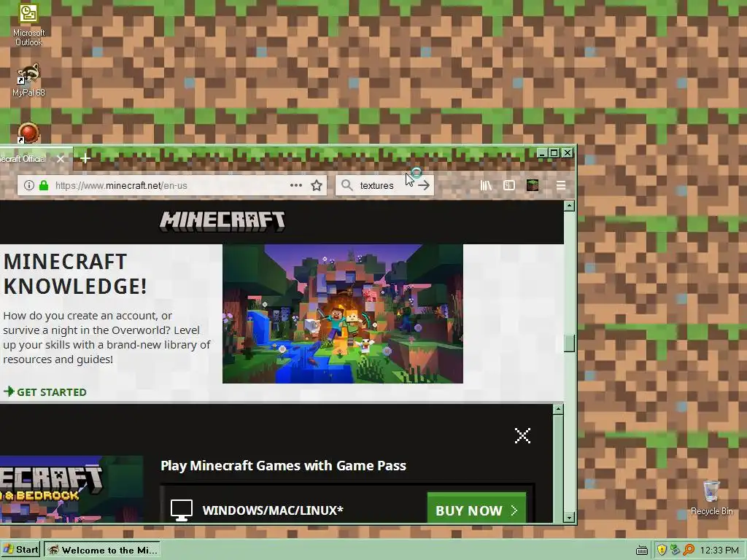This screenshot has height=560, width=747.
Task: Submit the search with the arrow button
Action: [424, 185]
